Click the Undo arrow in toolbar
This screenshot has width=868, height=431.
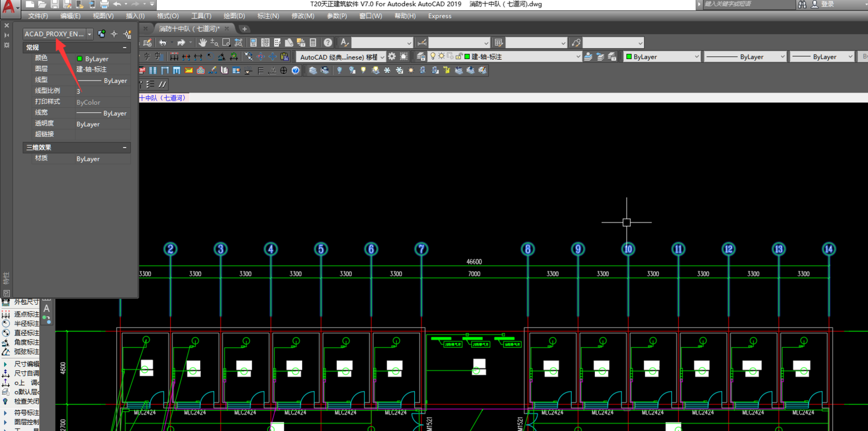pyautogui.click(x=163, y=42)
